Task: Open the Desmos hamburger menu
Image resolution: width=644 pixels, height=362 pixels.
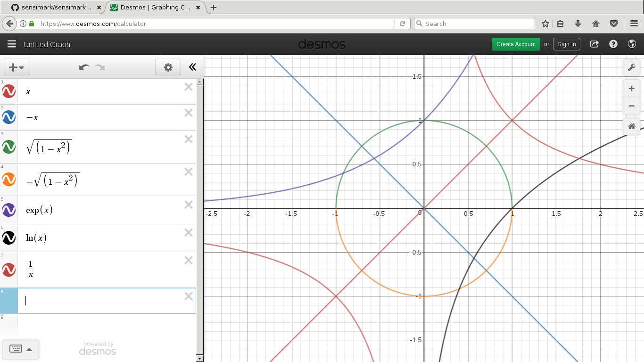Action: click(12, 44)
